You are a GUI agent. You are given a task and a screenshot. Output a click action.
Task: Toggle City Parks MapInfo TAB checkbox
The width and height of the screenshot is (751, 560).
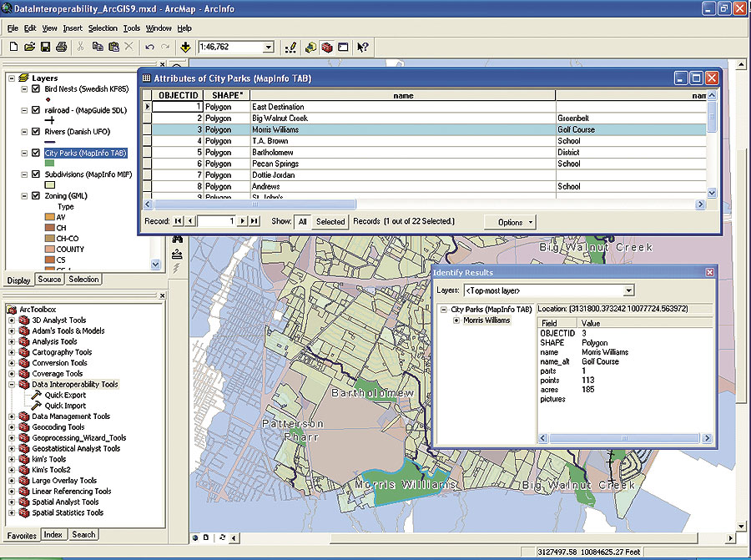coord(35,153)
